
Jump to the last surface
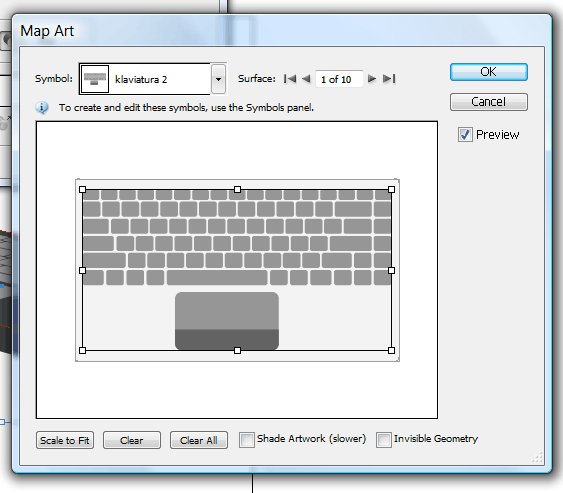[x=389, y=79]
